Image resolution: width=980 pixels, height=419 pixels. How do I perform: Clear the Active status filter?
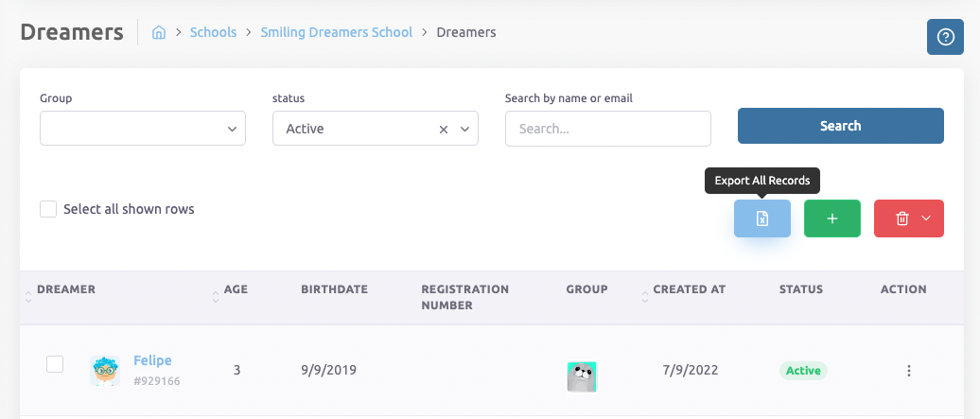point(444,130)
